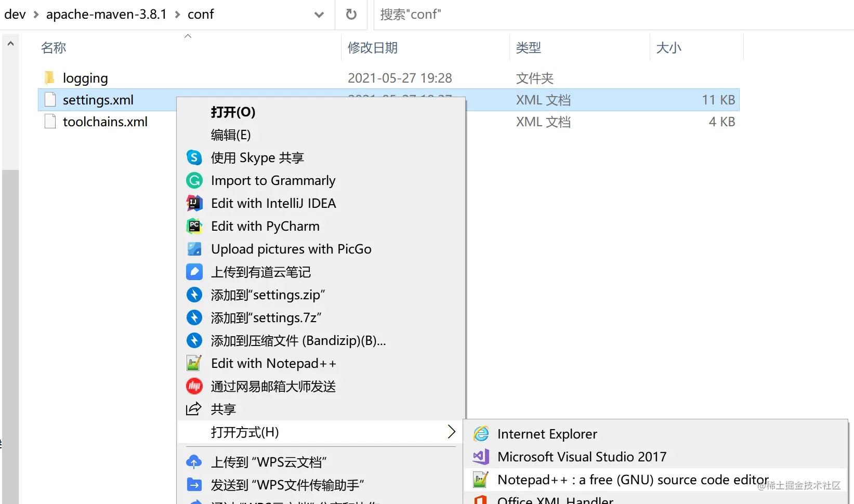Click the settings.xml file icon
854x504 pixels.
(x=50, y=100)
